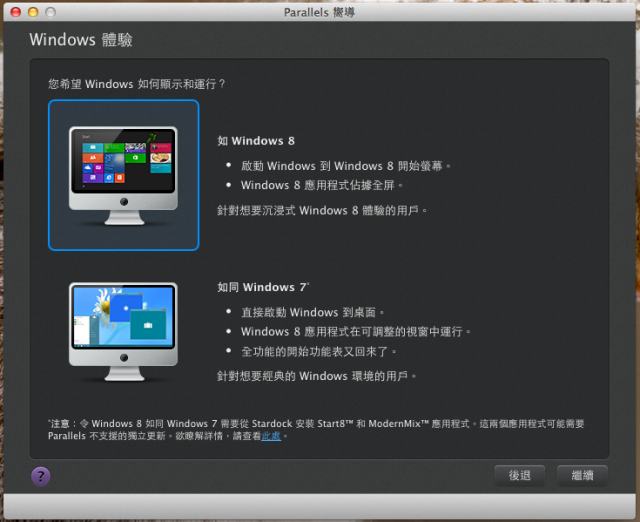640x522 pixels.
Task: Click the 'Parallels 嚮導' window title
Action: coord(319,13)
